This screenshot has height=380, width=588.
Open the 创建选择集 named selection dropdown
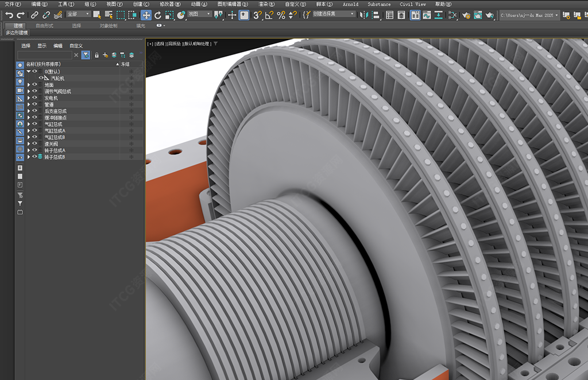coord(351,14)
